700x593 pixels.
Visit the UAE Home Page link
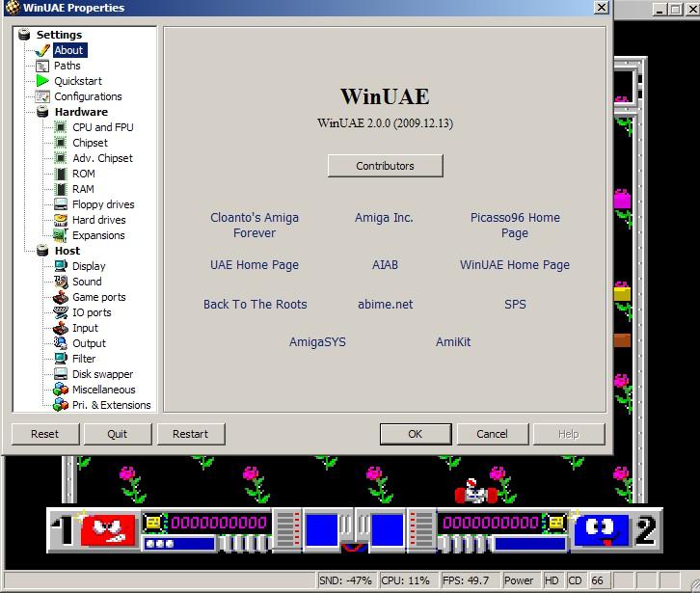pos(255,265)
